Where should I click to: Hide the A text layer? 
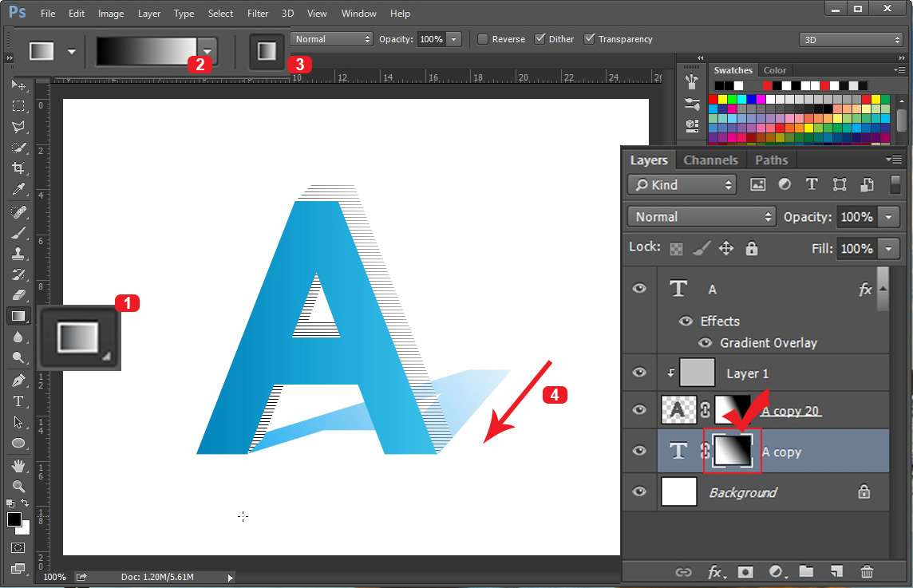coord(639,288)
